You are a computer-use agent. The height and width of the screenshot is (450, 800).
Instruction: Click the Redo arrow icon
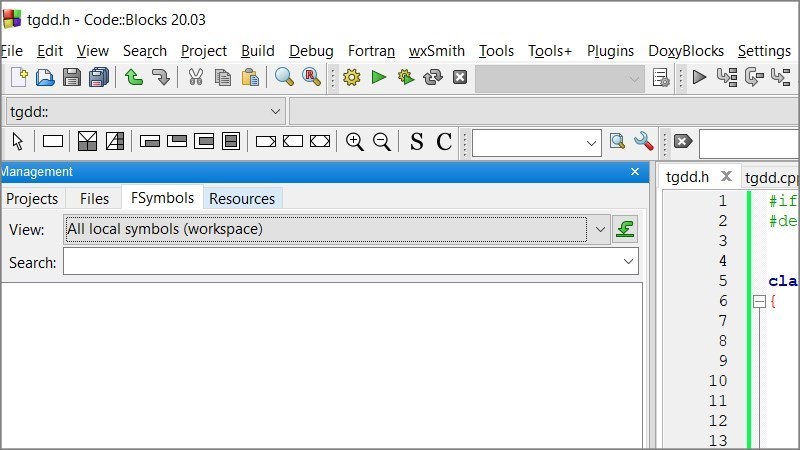coord(161,78)
